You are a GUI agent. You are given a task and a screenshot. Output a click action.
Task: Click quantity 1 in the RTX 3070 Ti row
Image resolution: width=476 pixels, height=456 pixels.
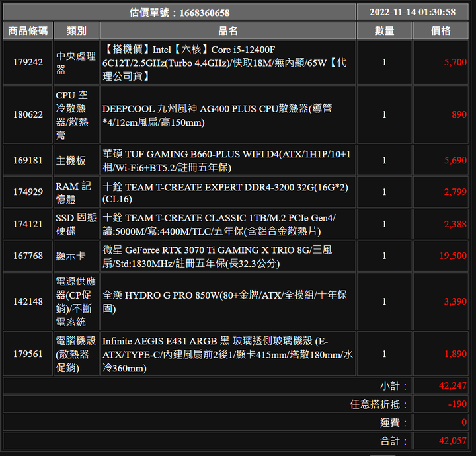pyautogui.click(x=384, y=256)
